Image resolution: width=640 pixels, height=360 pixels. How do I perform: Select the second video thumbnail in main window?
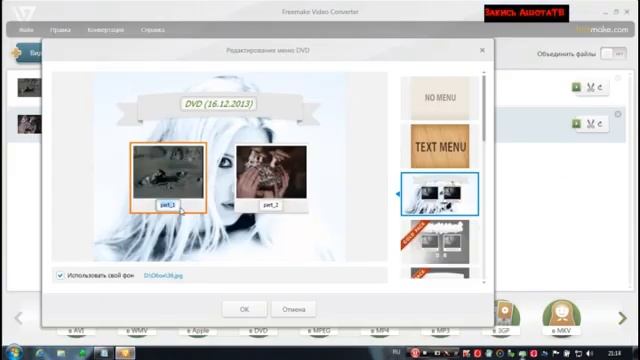click(x=29, y=124)
